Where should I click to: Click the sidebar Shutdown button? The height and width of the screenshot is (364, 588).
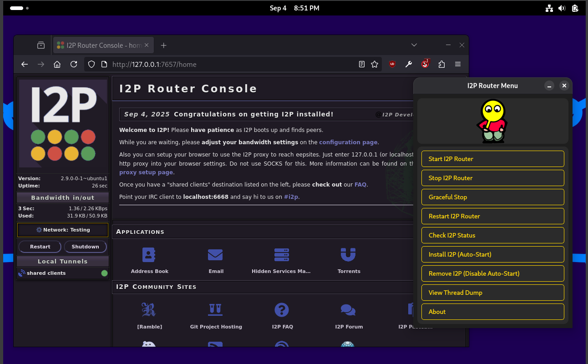[x=85, y=247]
